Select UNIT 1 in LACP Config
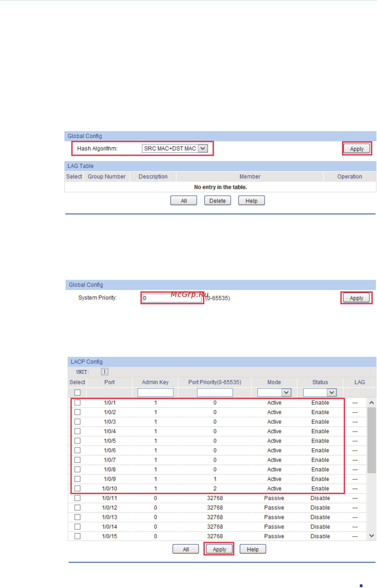The image size is (377, 588). [x=104, y=372]
